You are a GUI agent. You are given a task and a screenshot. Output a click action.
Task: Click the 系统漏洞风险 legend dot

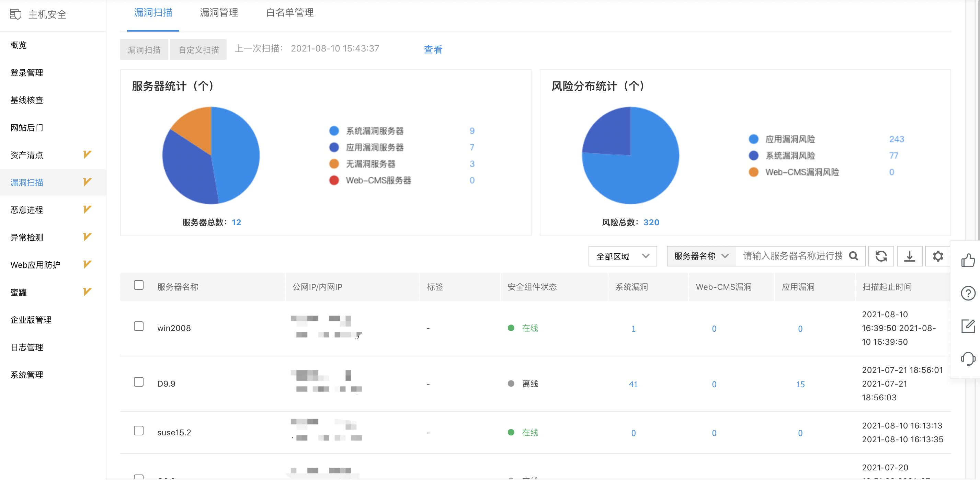coord(753,155)
